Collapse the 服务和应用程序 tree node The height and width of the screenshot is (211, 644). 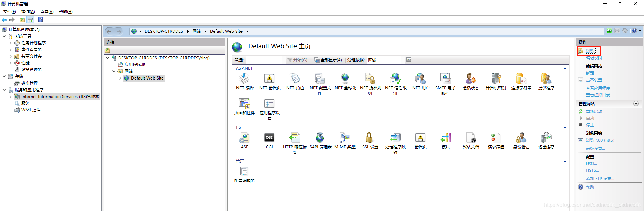click(x=4, y=90)
